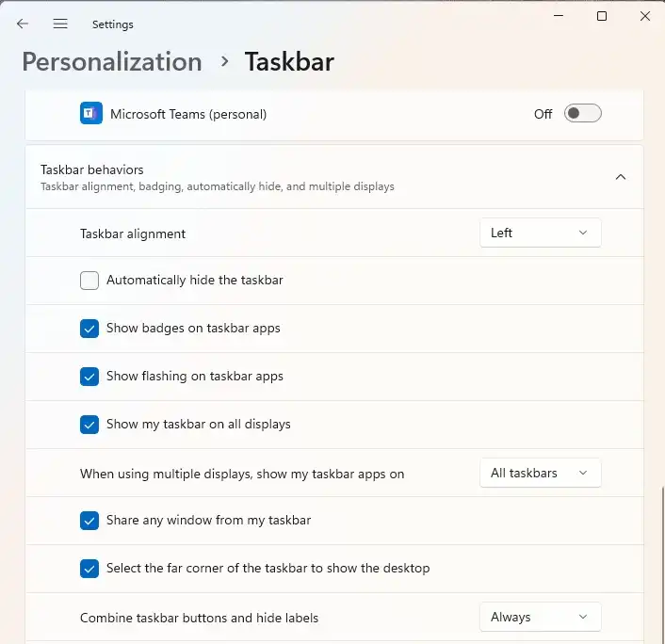Uncheck Show badges on taskbar apps
The height and width of the screenshot is (644, 665).
89,329
